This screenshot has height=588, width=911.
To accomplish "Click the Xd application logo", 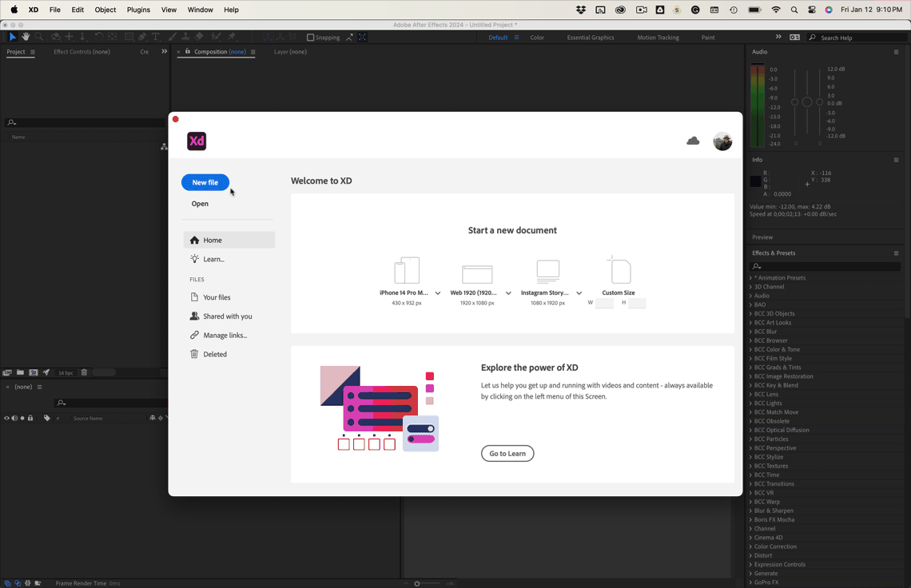I will 197,141.
